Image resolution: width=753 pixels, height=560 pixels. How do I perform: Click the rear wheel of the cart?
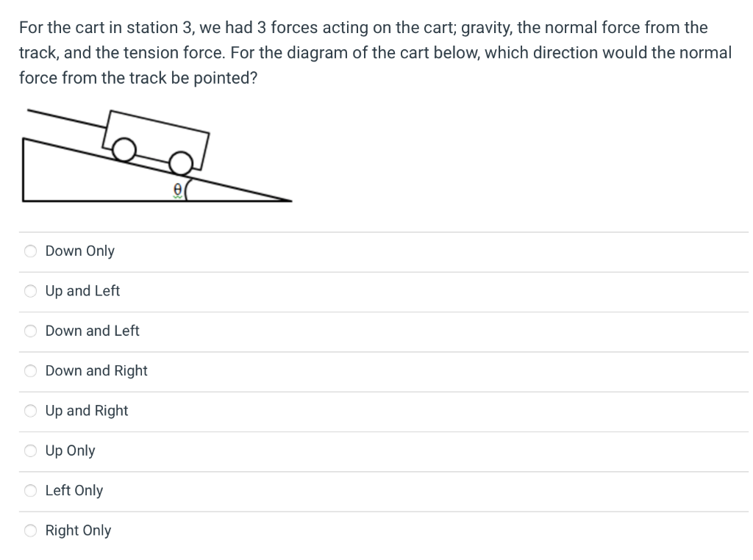(x=124, y=151)
